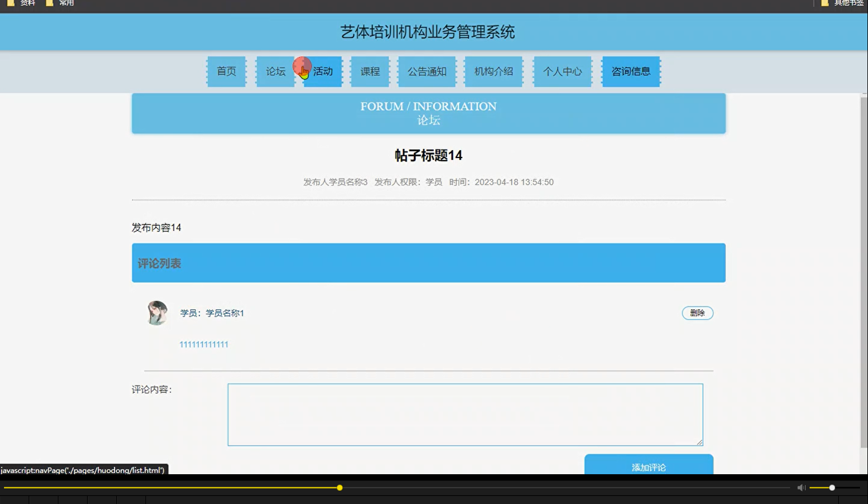This screenshot has width=868, height=504.
Task: Switch to the 首页 tab
Action: point(226,71)
